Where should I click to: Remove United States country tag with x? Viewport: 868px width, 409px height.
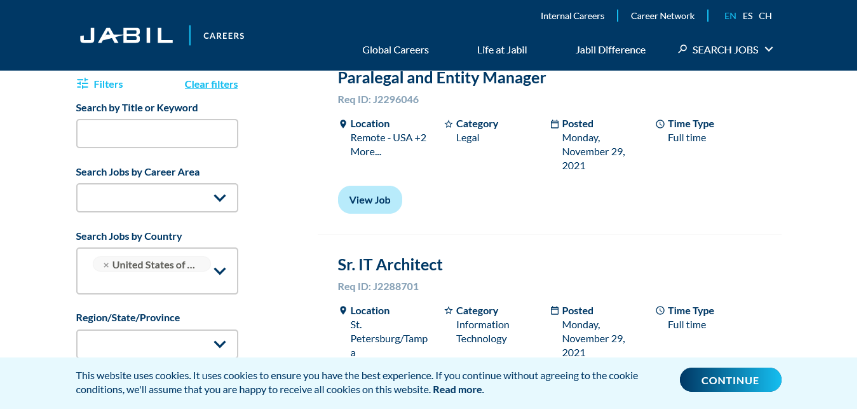pyautogui.click(x=106, y=265)
